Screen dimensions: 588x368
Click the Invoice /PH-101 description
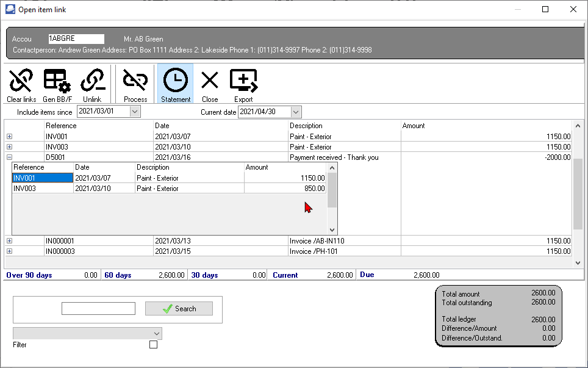coord(314,251)
